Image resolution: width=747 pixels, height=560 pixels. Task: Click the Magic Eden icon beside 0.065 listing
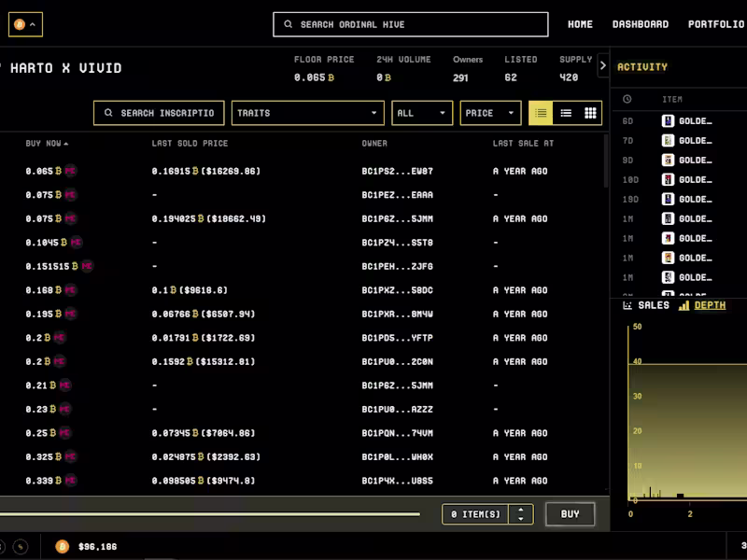pyautogui.click(x=70, y=171)
